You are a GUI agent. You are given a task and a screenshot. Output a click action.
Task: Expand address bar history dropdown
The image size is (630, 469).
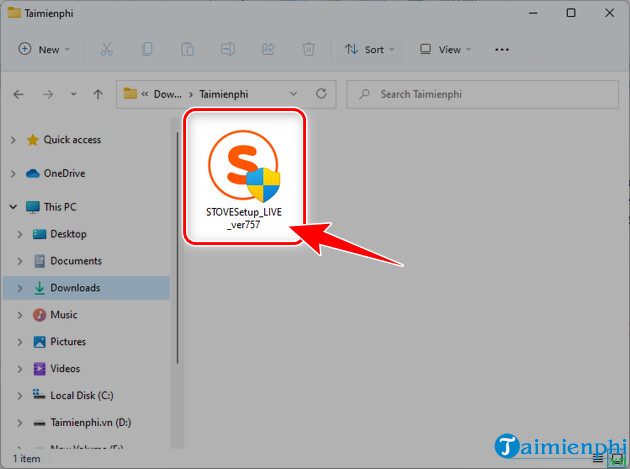[x=293, y=94]
